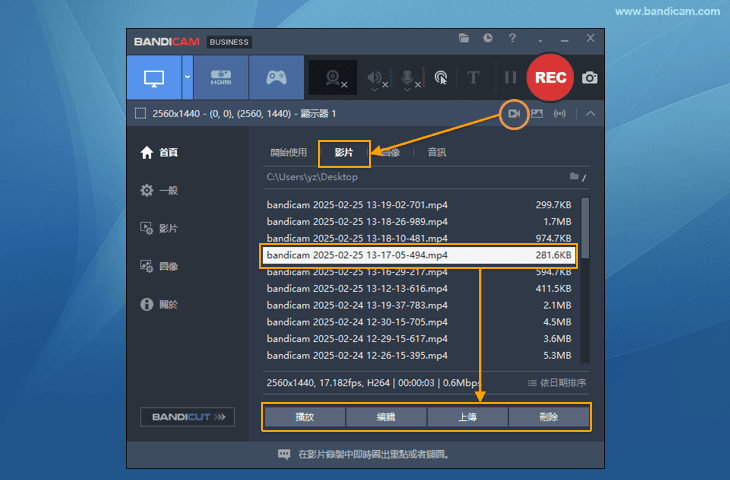Click the video list camcorder icon

click(513, 113)
